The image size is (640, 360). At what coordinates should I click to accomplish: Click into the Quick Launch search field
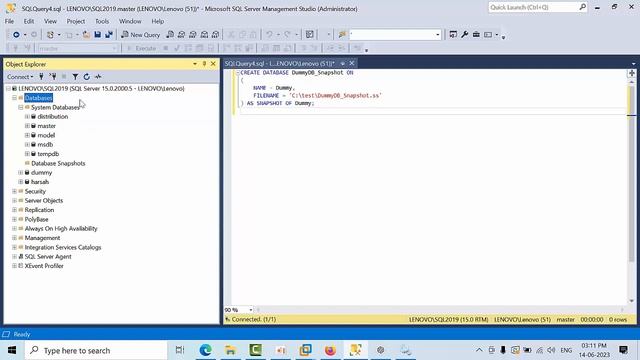(x=533, y=7)
